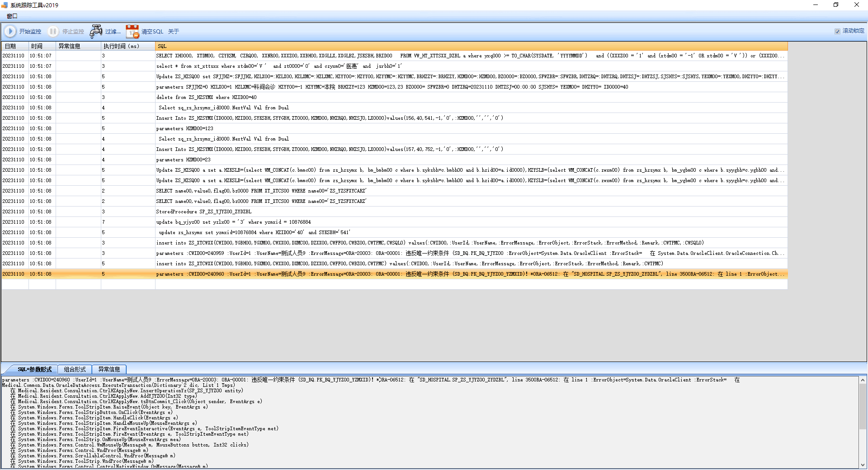Open the 异常信息 tab in the bottom panel
This screenshot has height=470, width=868.
[109, 370]
